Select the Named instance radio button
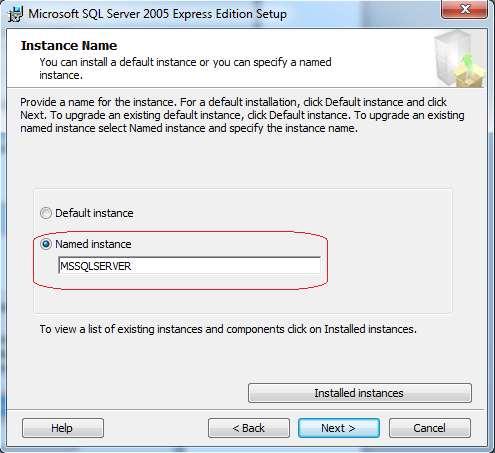The height and width of the screenshot is (453, 495). pyautogui.click(x=46, y=244)
